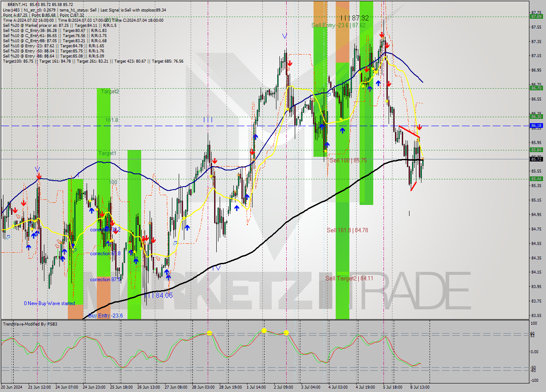Click the 'I I I 87.32' wave label

(355, 17)
